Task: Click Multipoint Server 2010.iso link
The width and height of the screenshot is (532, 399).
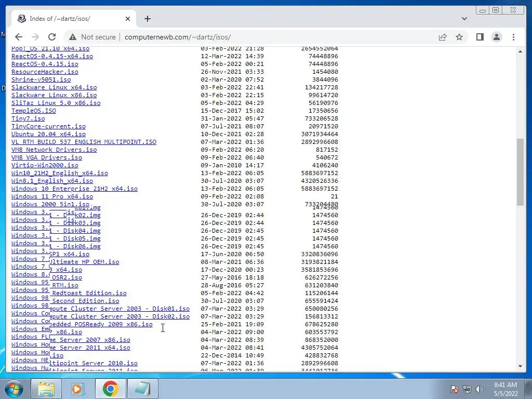Action: pyautogui.click(x=94, y=364)
